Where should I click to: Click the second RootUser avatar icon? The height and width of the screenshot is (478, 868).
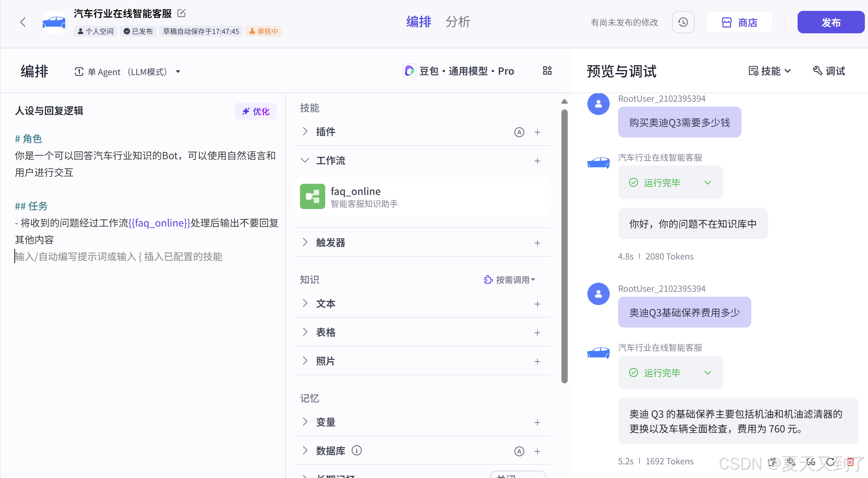pos(599,294)
